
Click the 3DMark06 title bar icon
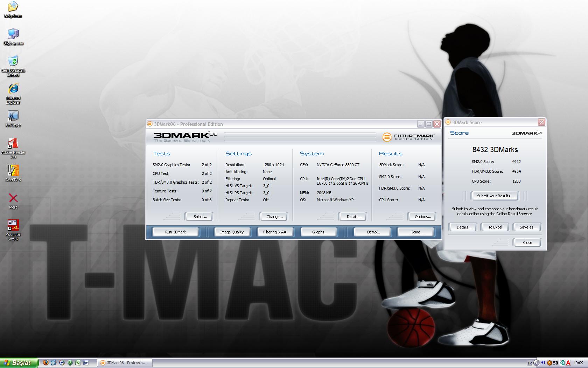[150, 124]
